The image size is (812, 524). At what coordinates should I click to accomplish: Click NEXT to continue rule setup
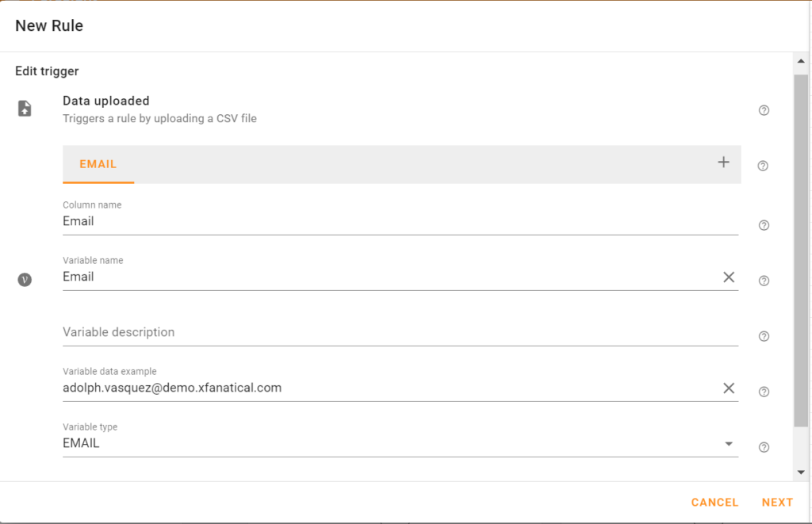(777, 502)
